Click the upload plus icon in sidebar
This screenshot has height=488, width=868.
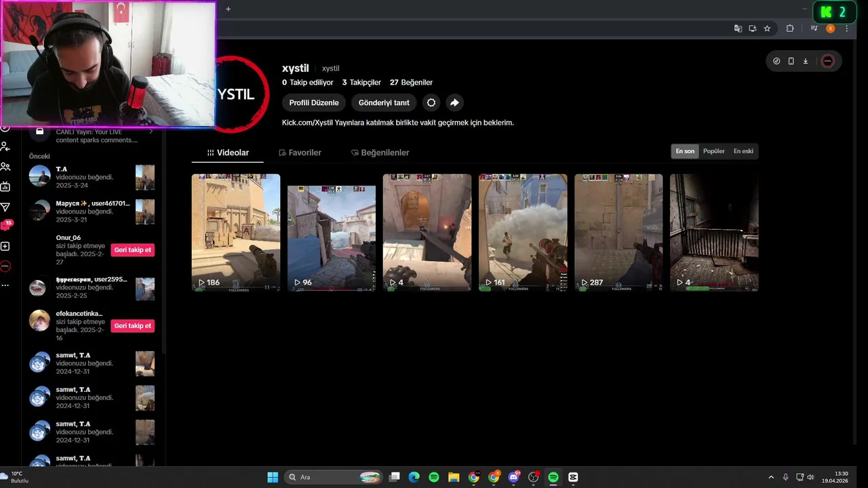click(5, 247)
